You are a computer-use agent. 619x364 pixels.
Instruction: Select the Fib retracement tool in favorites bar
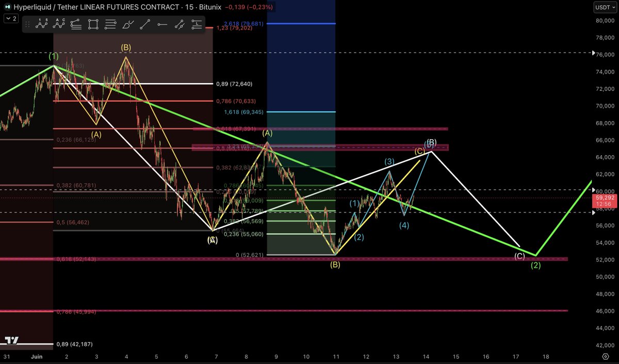click(76, 24)
